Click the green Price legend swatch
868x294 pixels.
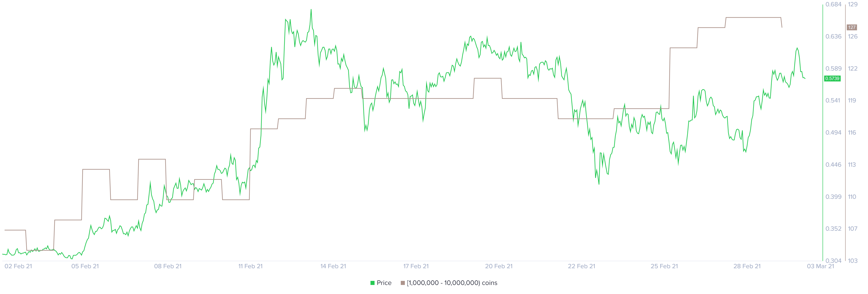click(x=372, y=283)
